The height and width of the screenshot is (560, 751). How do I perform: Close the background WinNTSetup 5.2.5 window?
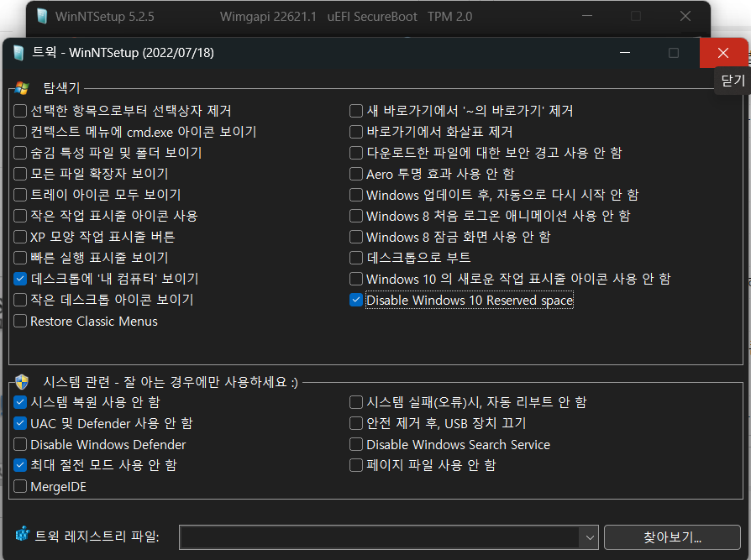coord(685,16)
